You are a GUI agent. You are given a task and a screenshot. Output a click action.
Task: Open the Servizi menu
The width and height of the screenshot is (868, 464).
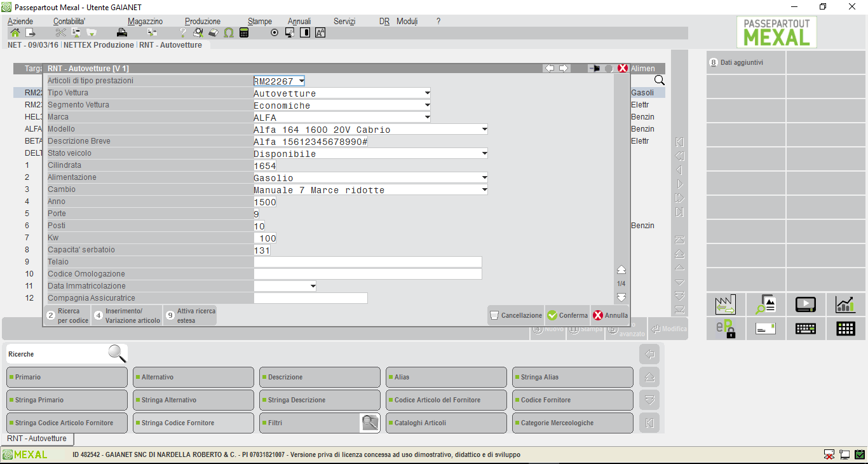point(344,22)
